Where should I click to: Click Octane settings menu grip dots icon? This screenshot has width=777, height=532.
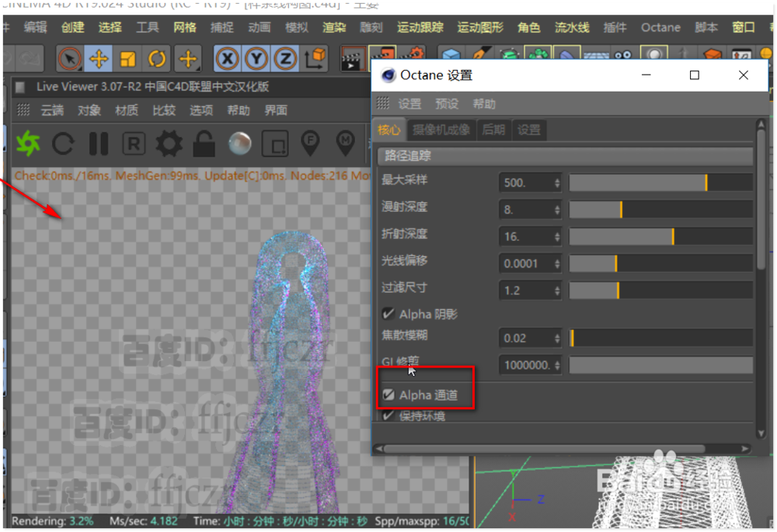click(383, 103)
